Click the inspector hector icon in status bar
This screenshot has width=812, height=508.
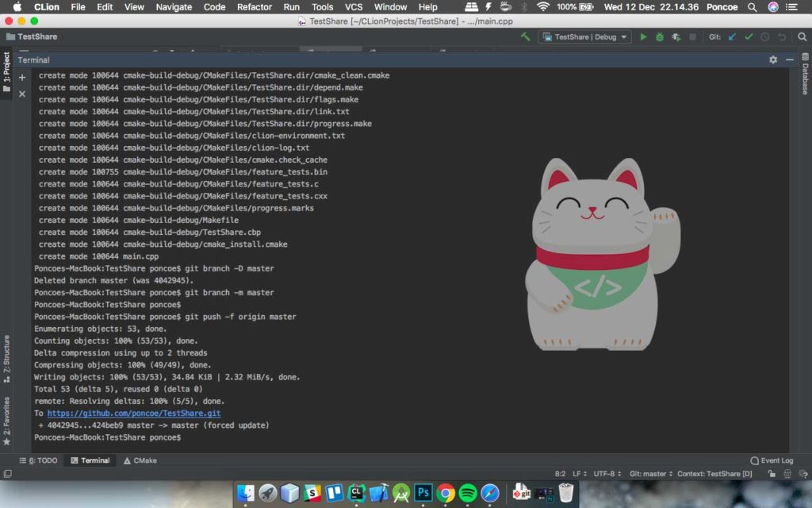click(787, 474)
